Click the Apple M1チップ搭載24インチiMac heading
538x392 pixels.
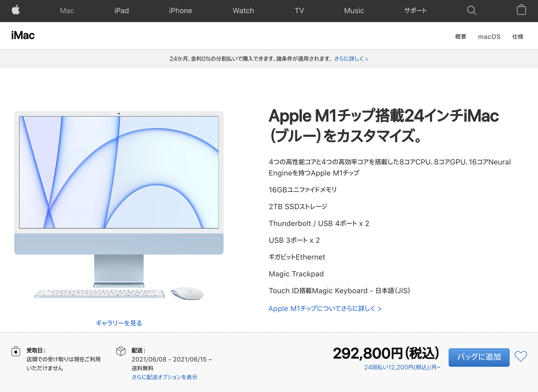pyautogui.click(x=383, y=126)
